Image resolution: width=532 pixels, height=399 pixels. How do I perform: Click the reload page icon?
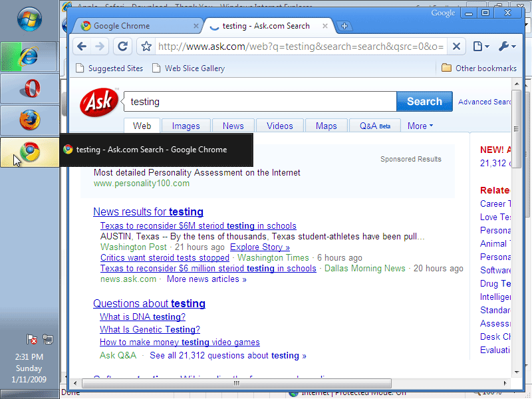click(122, 47)
